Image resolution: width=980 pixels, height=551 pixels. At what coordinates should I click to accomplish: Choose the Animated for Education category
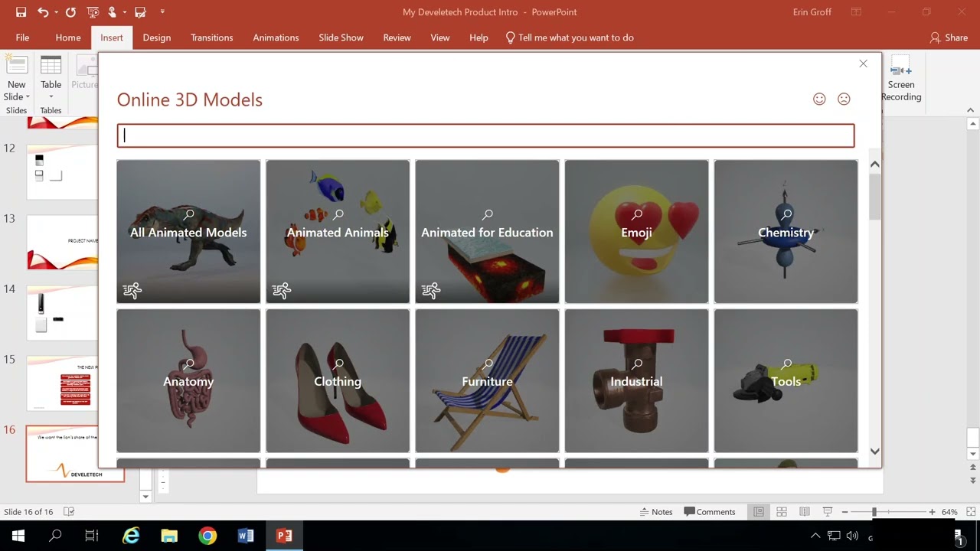tap(487, 231)
